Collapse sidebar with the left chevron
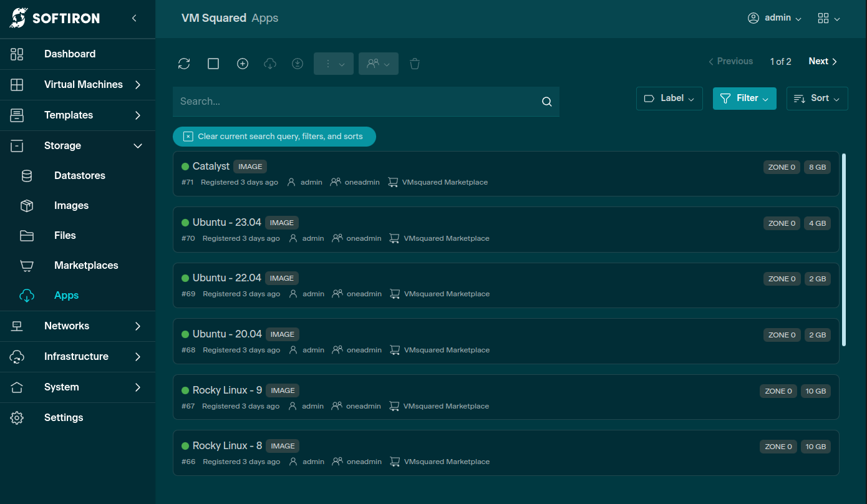The height and width of the screenshot is (504, 867). 134,18
